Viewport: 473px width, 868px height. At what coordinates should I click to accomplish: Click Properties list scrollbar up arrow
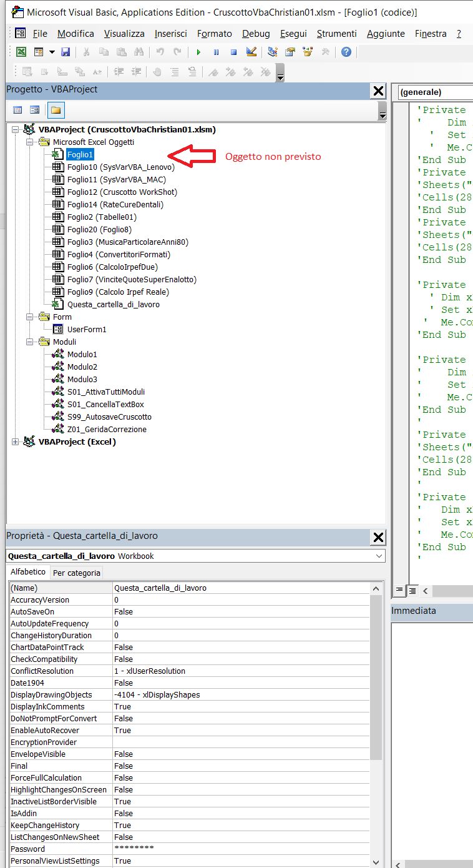tap(376, 589)
